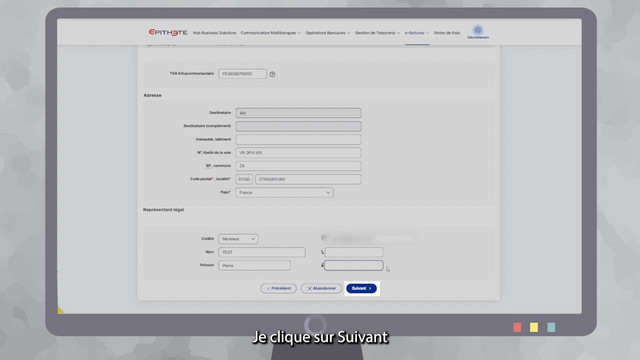
Task: Open the Gestion de Trésorerie menu
Action: point(377,33)
